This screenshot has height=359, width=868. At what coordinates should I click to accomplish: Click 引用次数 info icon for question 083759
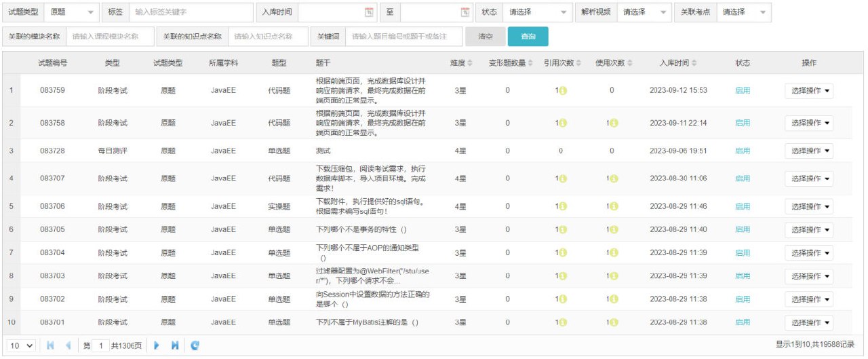coord(562,90)
